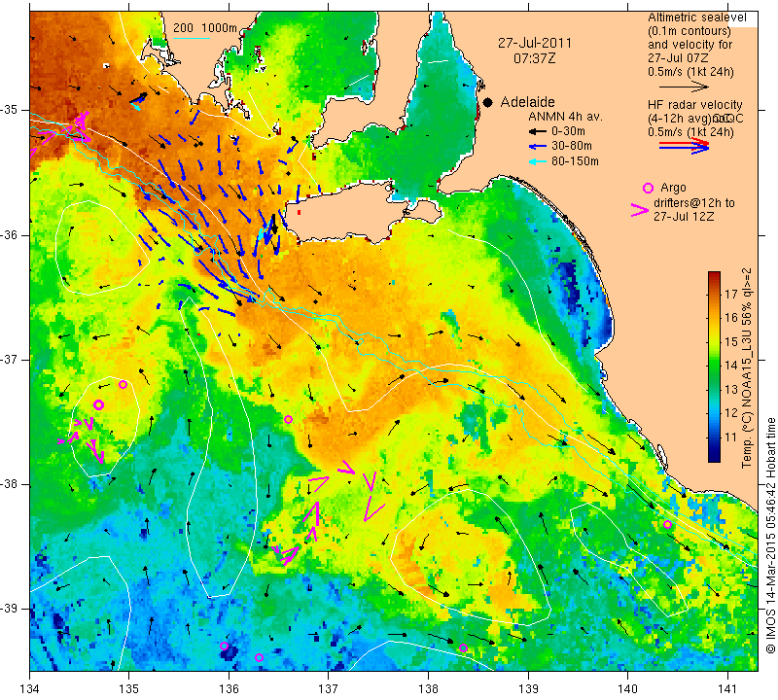Click the red and blue HF radar scale arrows
778x700 pixels.
[x=684, y=146]
